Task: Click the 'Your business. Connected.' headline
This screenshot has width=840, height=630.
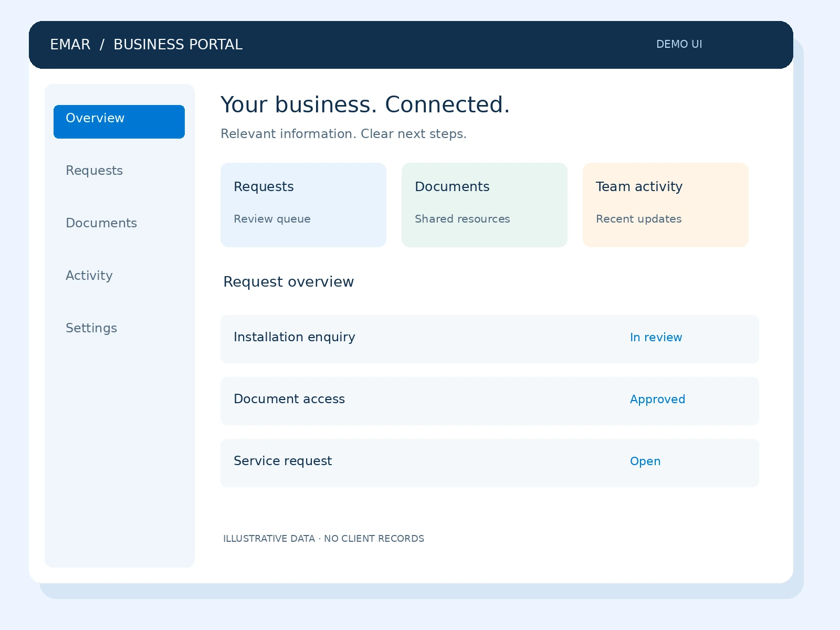Action: (x=365, y=105)
